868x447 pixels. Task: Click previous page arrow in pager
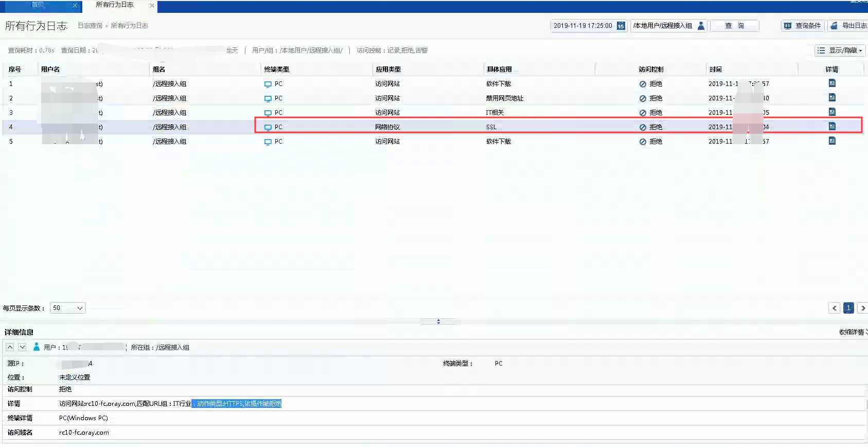click(835, 308)
